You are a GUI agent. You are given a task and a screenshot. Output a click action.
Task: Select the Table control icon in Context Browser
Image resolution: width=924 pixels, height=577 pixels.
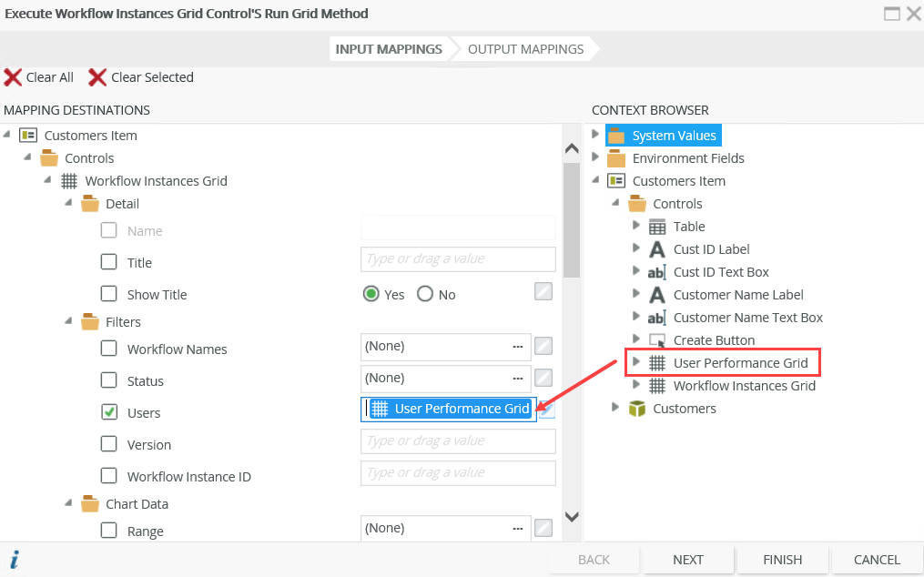click(x=657, y=227)
